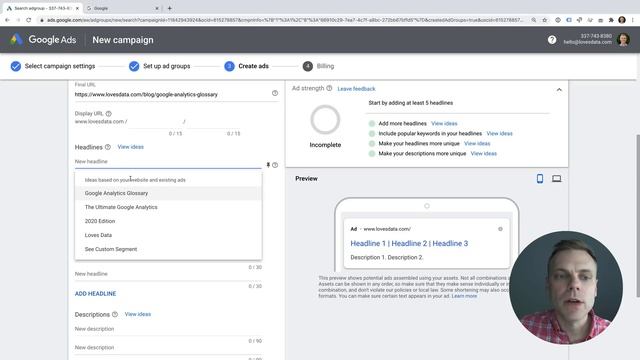Viewport: 640px width, 360px height.
Task: Click the Ad strength help icon
Action: [x=329, y=88]
